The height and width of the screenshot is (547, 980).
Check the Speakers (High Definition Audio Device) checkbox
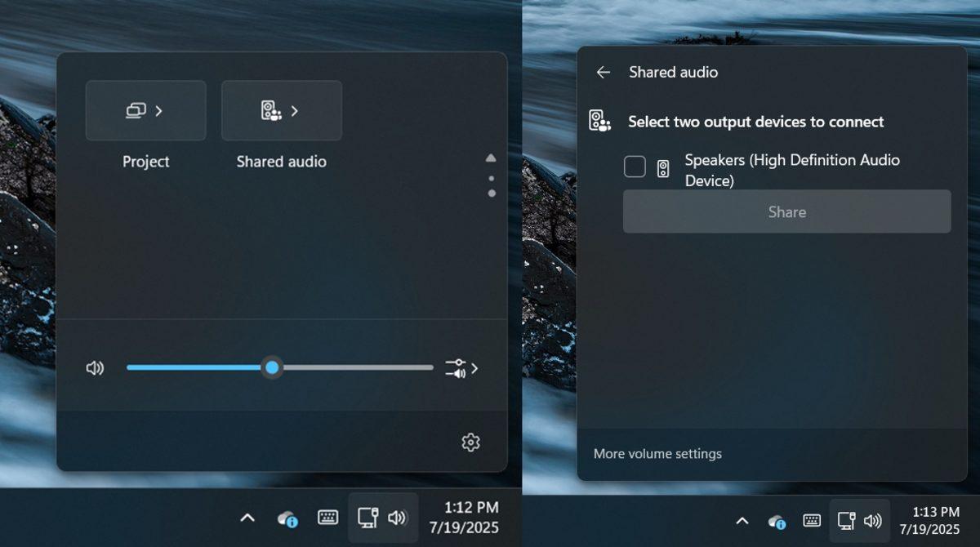(635, 166)
